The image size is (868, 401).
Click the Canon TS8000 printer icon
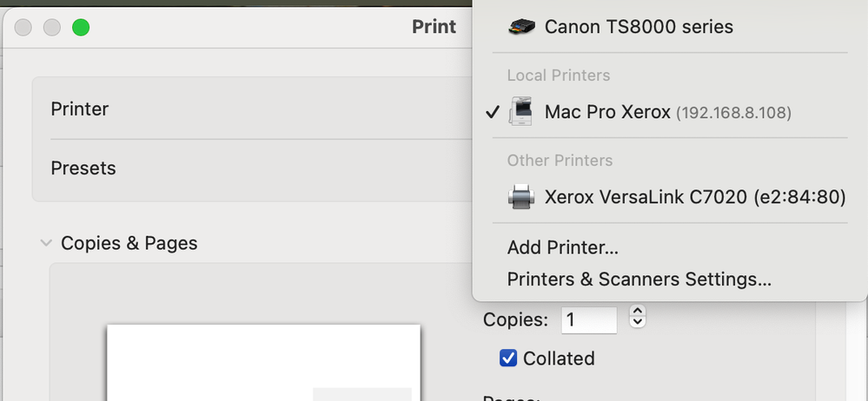(x=521, y=27)
